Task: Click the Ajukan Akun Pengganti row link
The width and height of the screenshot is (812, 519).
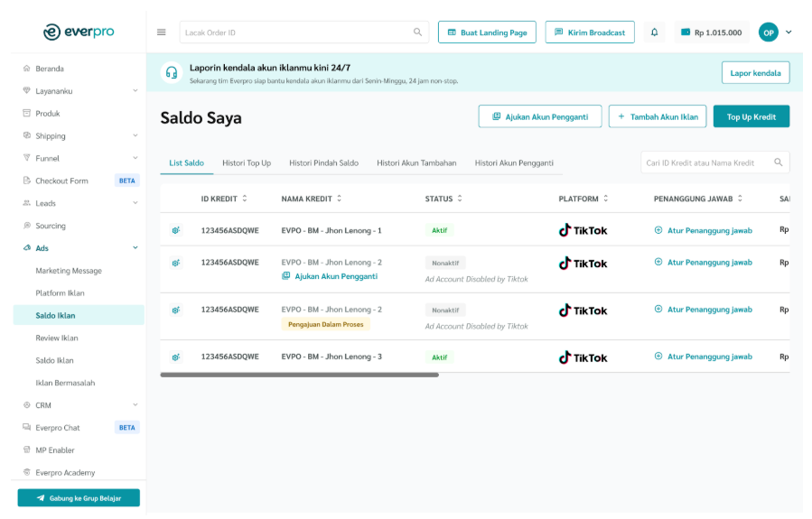Action: (335, 276)
